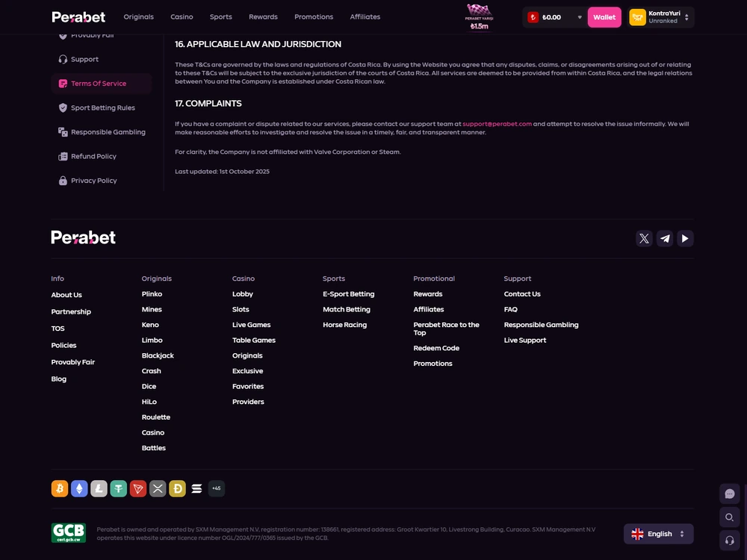The image size is (747, 560).
Task: Open the Partnership footer link
Action: point(71,311)
